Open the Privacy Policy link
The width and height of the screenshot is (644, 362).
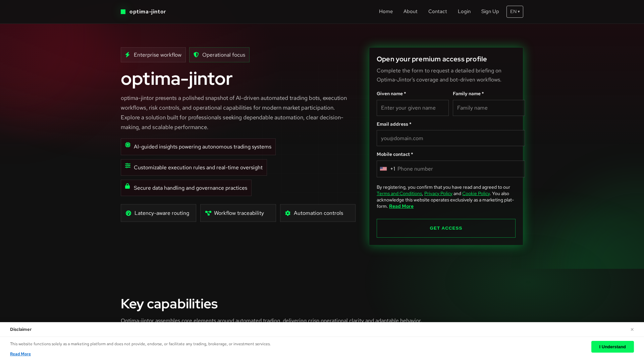(x=438, y=193)
